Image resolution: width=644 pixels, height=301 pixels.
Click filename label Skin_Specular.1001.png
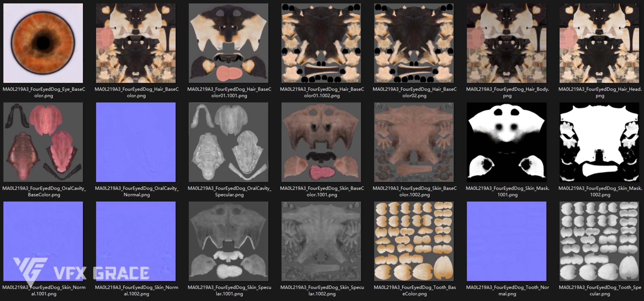click(229, 290)
